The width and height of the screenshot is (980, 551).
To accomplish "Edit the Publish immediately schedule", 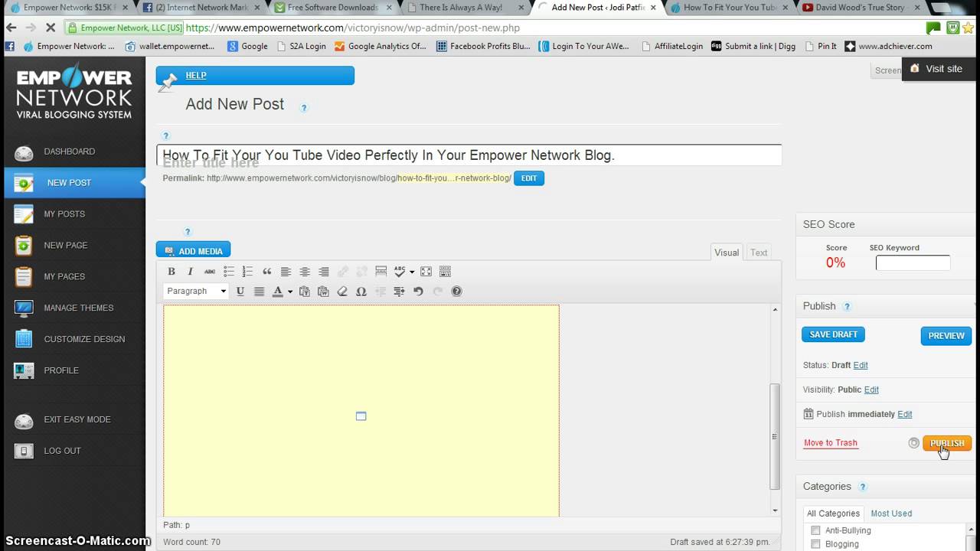I will point(905,415).
